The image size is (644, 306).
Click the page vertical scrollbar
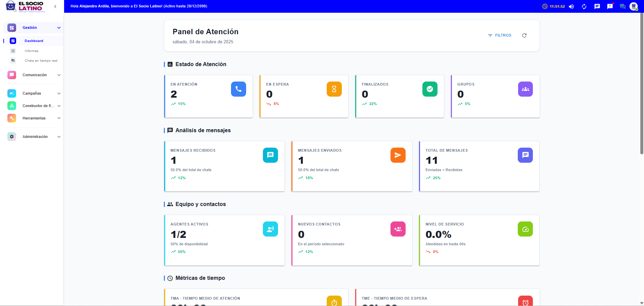[642, 84]
